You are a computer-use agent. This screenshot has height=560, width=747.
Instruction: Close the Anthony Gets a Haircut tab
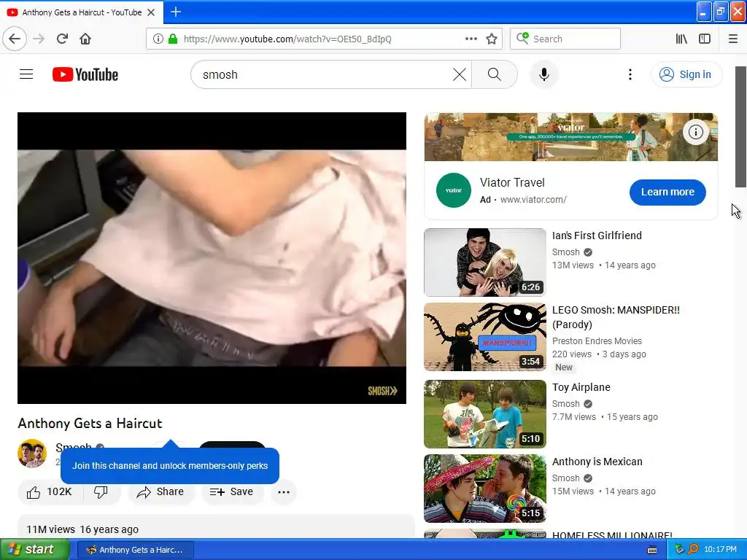pos(151,12)
